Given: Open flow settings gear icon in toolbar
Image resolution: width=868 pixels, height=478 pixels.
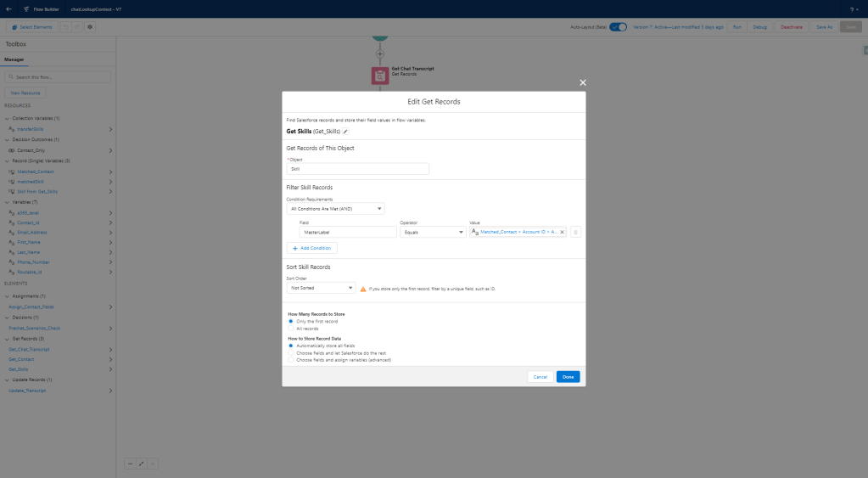Looking at the screenshot, I should click(90, 27).
